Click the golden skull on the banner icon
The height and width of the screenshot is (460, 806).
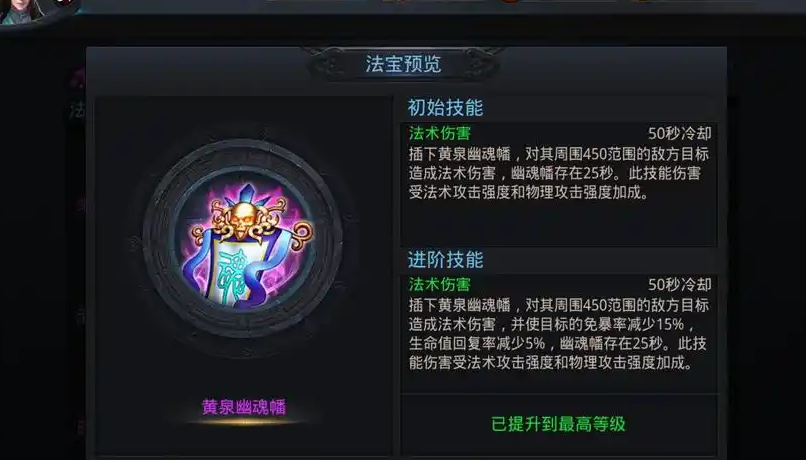tap(241, 219)
